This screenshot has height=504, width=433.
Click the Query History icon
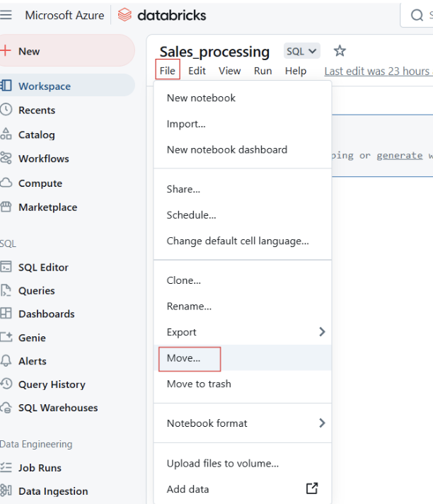[6, 384]
